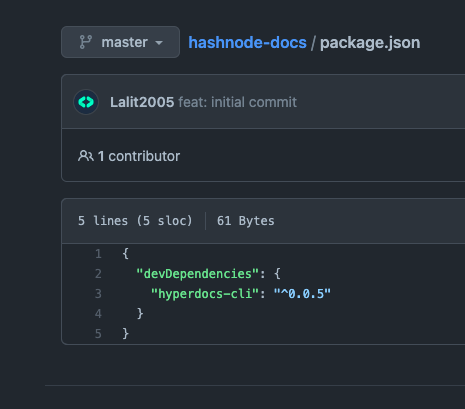
Task: Click the dropdown caret next to master
Action: pyautogui.click(x=159, y=43)
